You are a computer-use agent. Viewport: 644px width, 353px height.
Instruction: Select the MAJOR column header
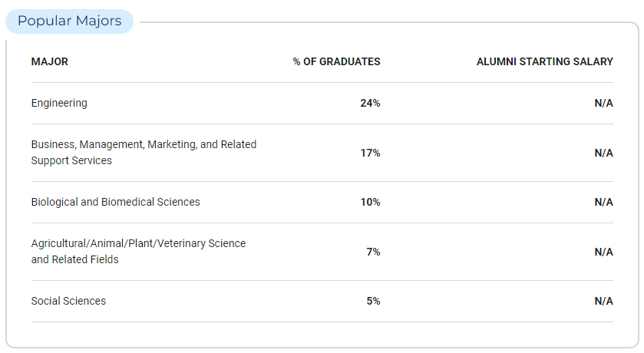tap(50, 61)
